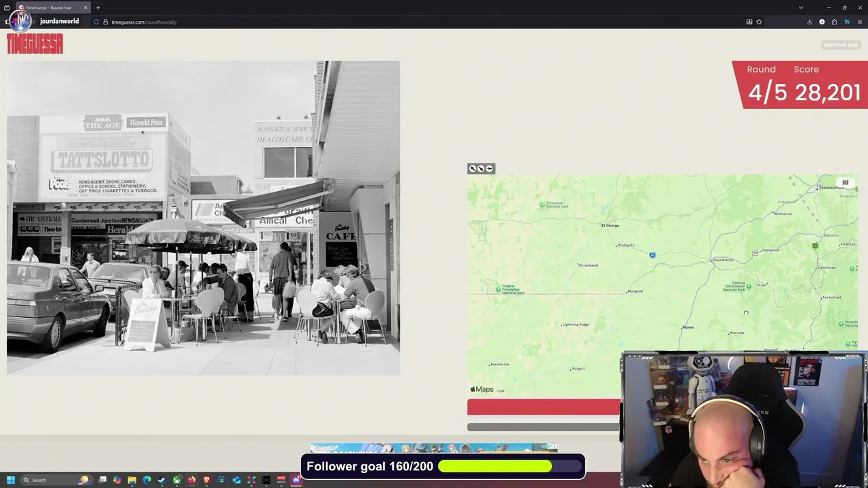The width and height of the screenshot is (868, 488).
Task: Click the advertisement banner above follower goal
Action: tap(434, 449)
